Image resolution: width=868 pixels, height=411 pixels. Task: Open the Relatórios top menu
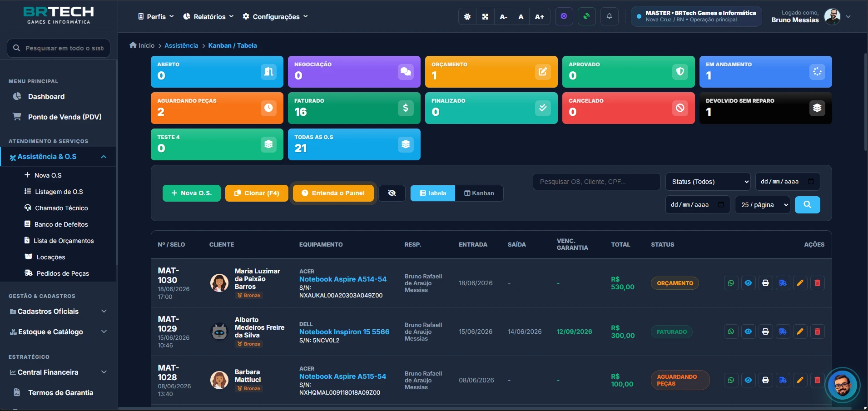pyautogui.click(x=208, y=16)
